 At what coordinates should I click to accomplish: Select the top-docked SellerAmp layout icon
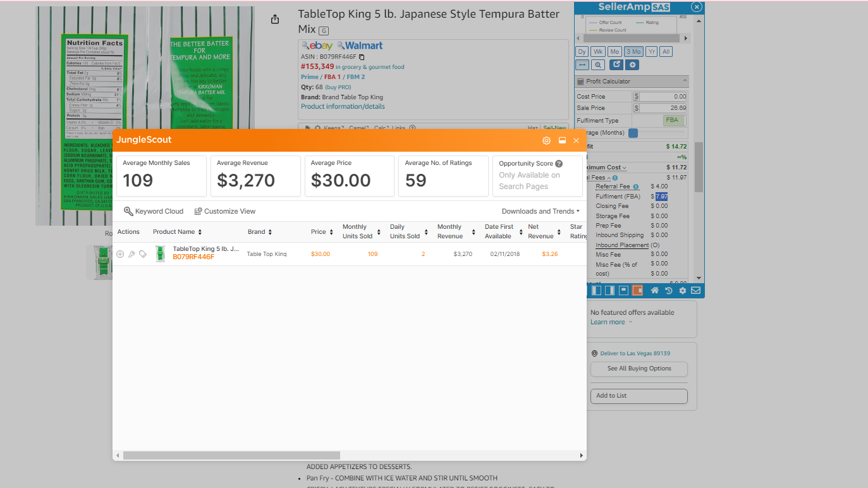click(x=623, y=290)
